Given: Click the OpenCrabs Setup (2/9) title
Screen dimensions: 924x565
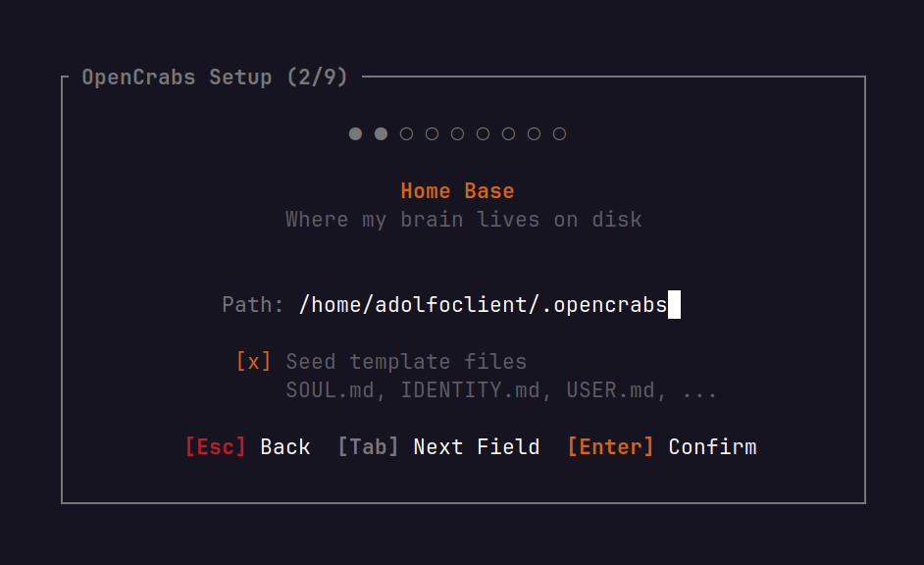Looking at the screenshot, I should coord(215,77).
